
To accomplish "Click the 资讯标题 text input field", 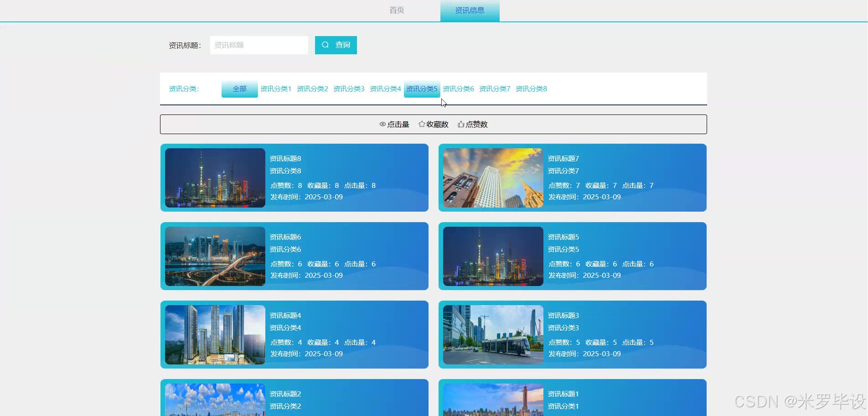I will click(x=258, y=45).
